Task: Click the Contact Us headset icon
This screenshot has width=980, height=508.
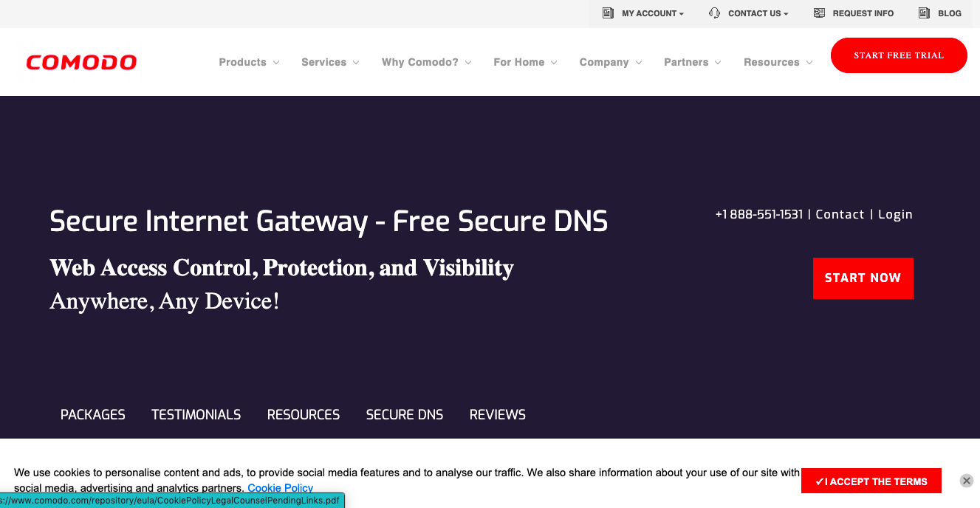Action: (x=713, y=13)
